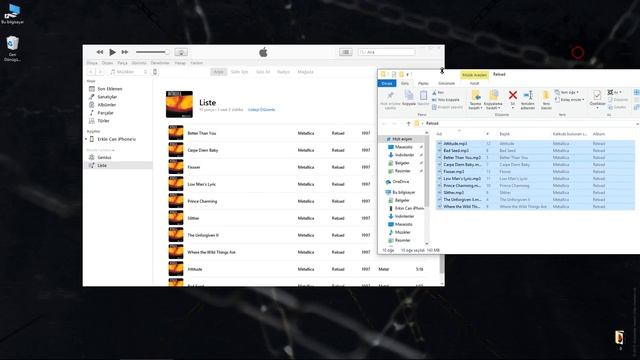The image size is (640, 360).
Task: Click Yeniden adlandır in the ribbon
Action: click(x=528, y=100)
